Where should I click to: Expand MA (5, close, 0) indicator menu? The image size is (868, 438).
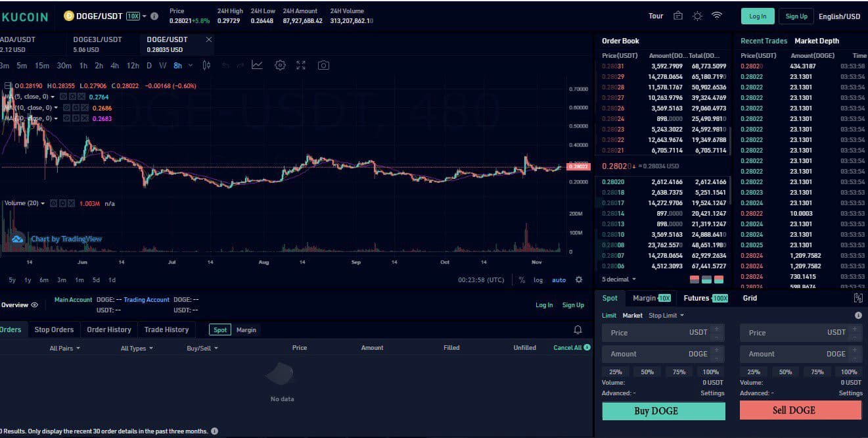pos(53,97)
